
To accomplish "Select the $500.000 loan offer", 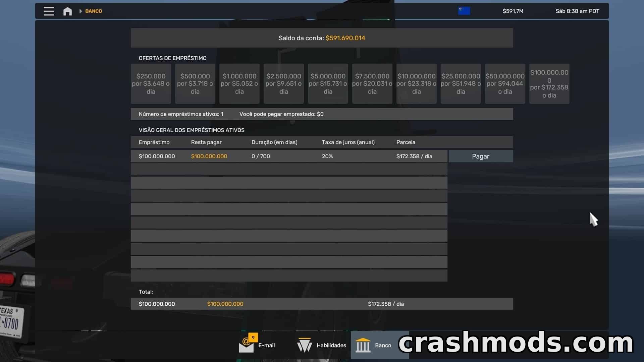I will point(195,84).
